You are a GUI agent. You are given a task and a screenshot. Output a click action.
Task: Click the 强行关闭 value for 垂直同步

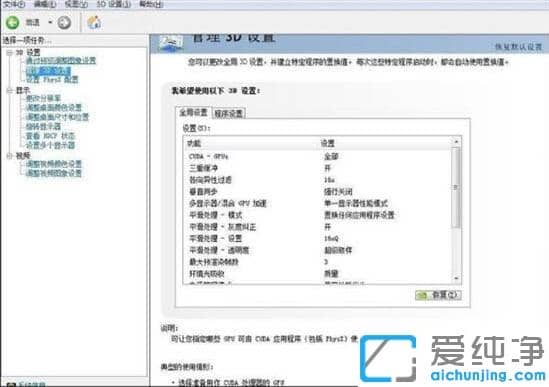pyautogui.click(x=338, y=192)
